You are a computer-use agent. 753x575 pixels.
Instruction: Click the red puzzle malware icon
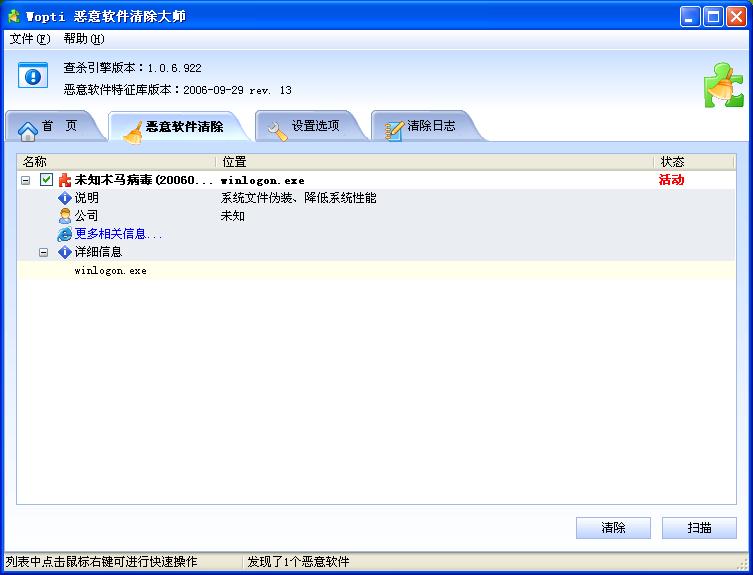pyautogui.click(x=64, y=180)
